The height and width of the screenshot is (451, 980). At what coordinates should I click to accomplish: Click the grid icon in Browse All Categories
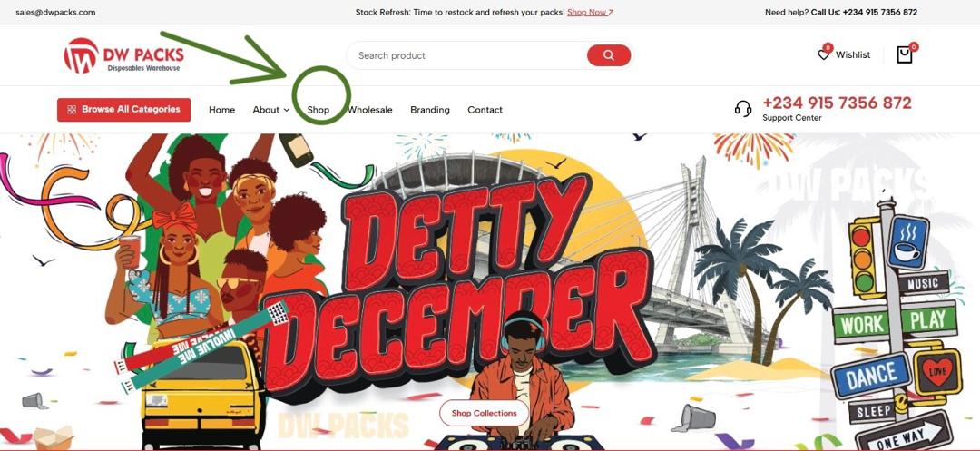tap(72, 109)
